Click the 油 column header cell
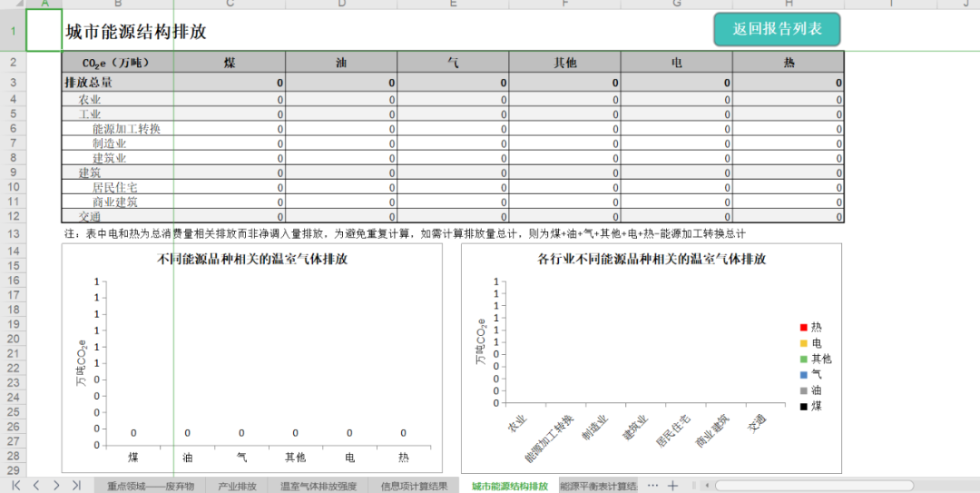 click(x=341, y=63)
